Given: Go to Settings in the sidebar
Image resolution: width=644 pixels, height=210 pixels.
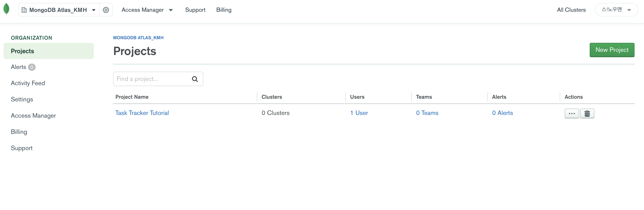Looking at the screenshot, I should [22, 100].
